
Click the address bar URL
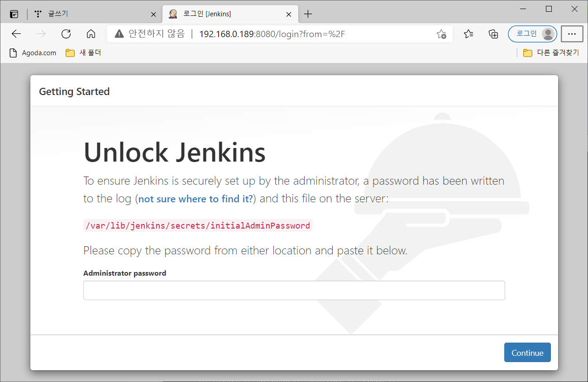coord(272,34)
